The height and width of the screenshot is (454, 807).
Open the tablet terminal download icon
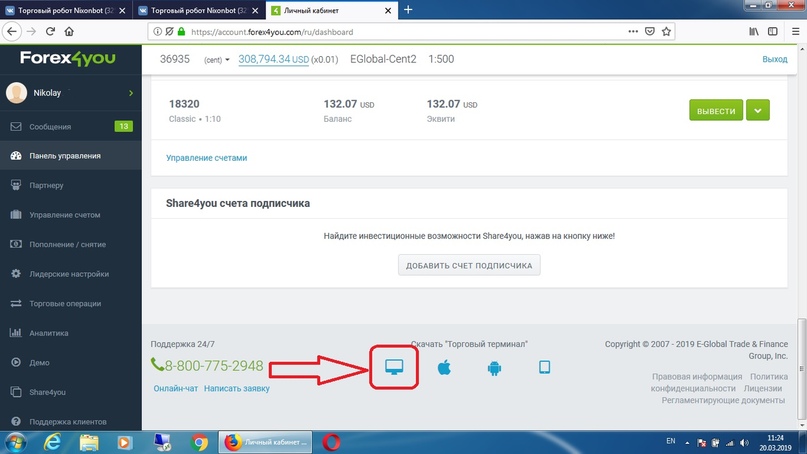[x=545, y=367]
